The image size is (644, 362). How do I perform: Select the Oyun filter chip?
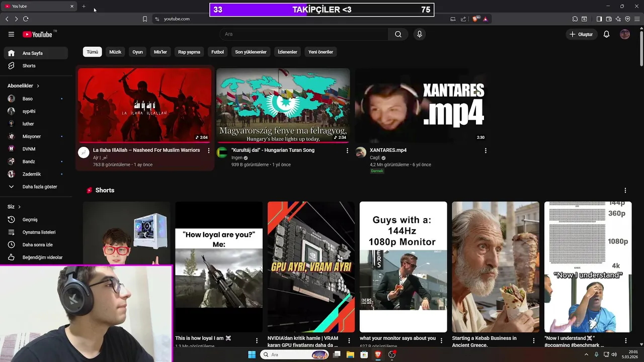[x=137, y=52]
